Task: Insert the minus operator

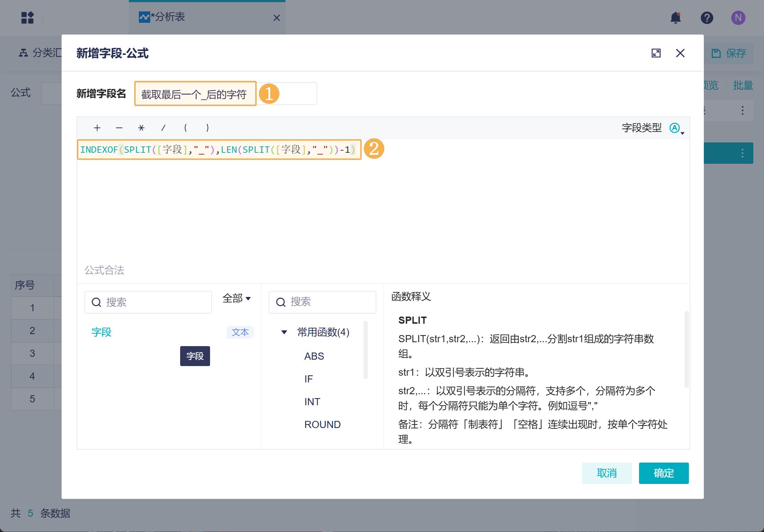Action: (x=119, y=128)
